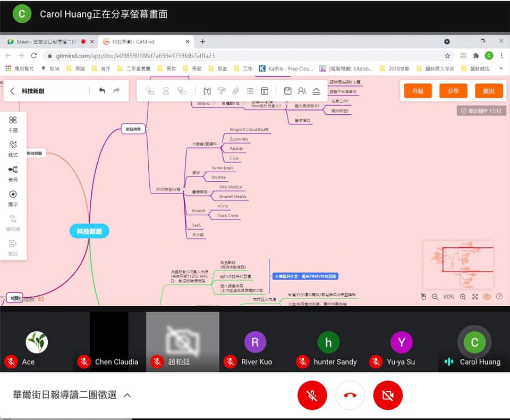Collapse the toolbar with eject-shaped icon

[317, 91]
